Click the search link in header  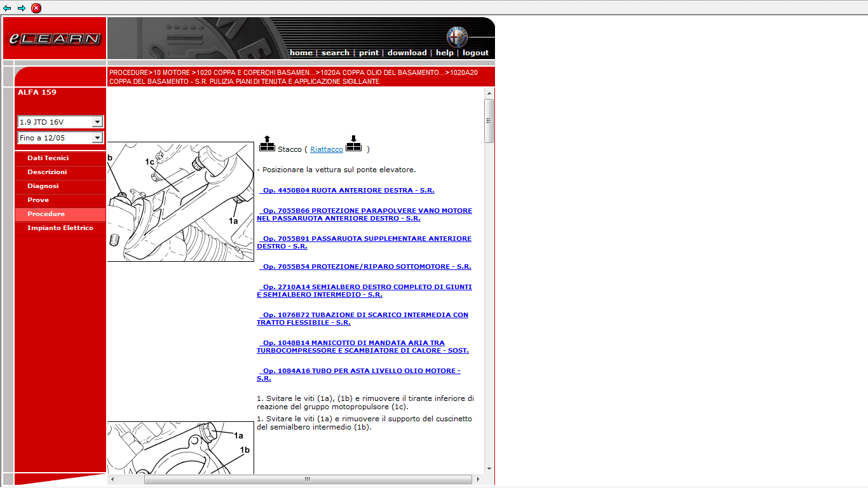click(335, 53)
